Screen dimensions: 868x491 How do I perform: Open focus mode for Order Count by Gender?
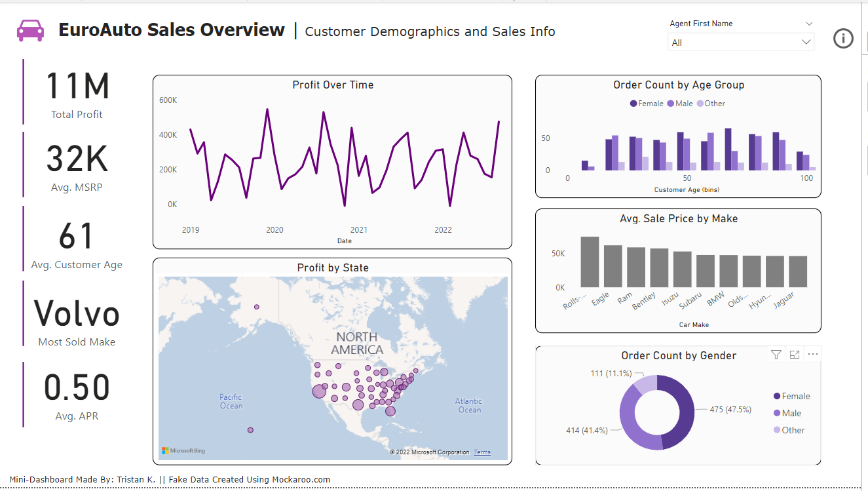pyautogui.click(x=795, y=355)
